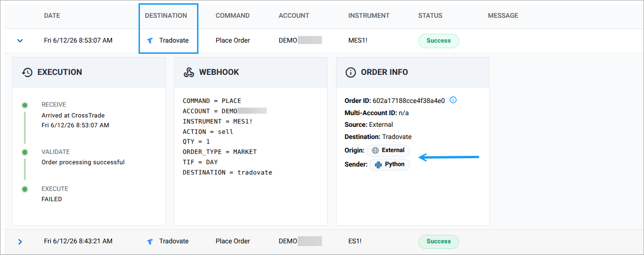
Task: Click Tradovate logo icon in the 8:43:21 row
Action: tap(150, 241)
